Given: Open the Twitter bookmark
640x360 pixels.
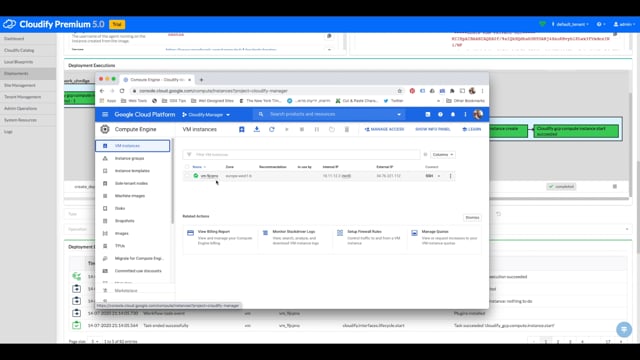Looking at the screenshot, I should click(393, 101).
